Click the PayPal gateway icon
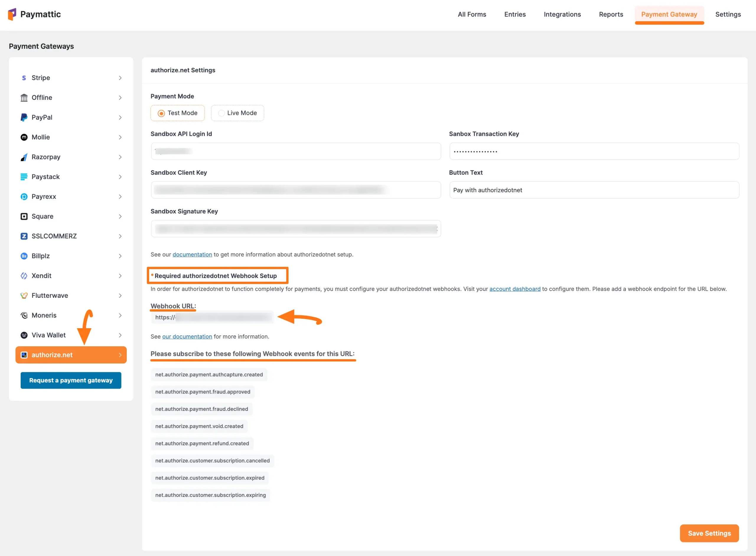 (x=24, y=117)
